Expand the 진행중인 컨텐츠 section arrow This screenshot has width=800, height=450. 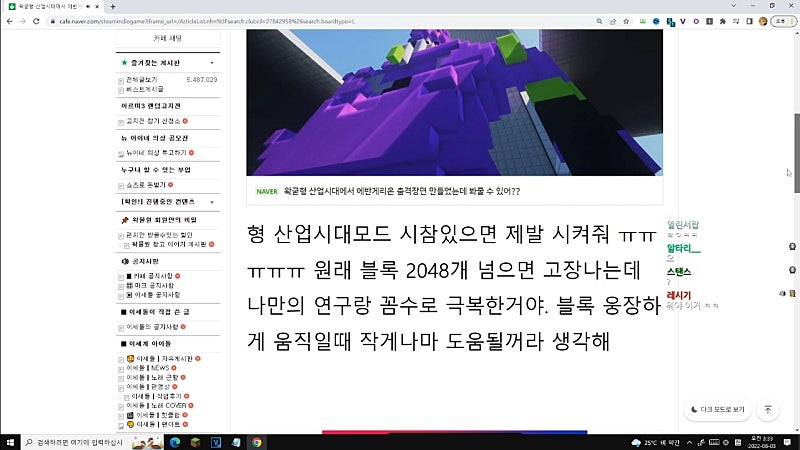click(212, 202)
